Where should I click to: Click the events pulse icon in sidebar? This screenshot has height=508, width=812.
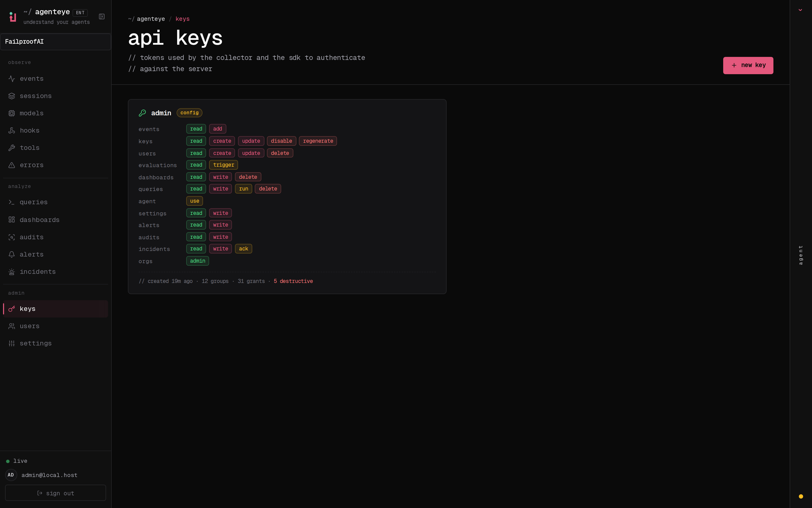[x=12, y=79]
